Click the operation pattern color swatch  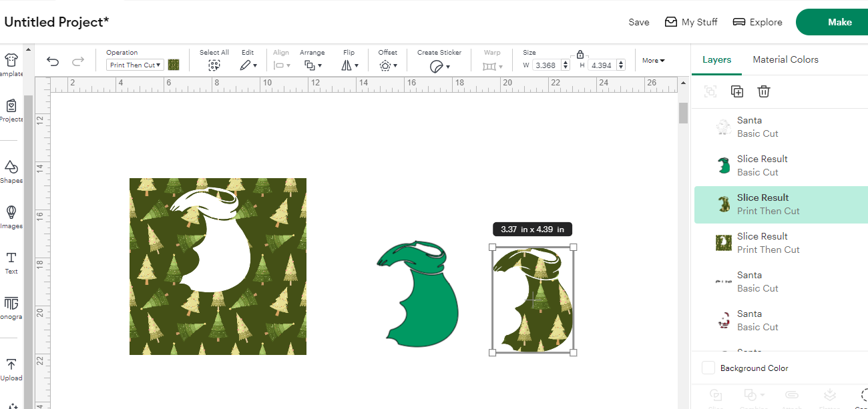coord(174,65)
